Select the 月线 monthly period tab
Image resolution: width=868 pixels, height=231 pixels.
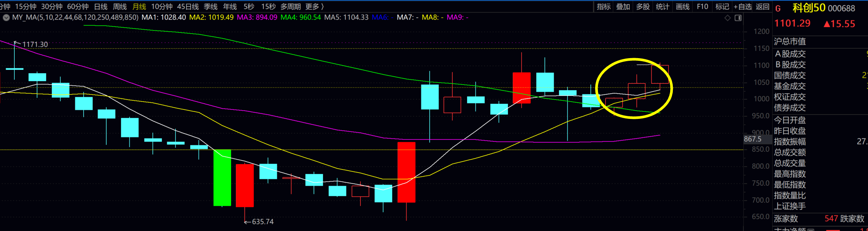[139, 6]
